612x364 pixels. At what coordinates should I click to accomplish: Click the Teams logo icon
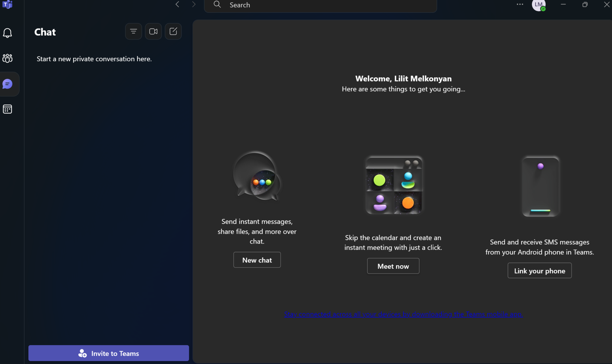pyautogui.click(x=7, y=4)
